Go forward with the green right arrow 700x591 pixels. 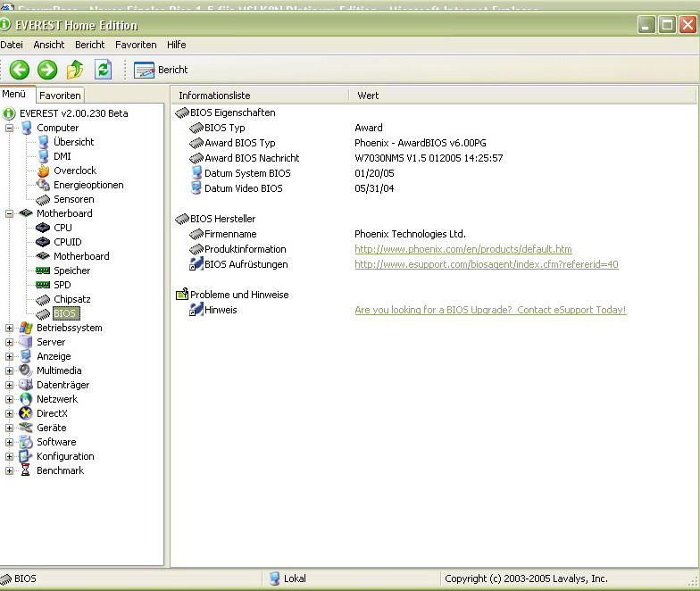[46, 70]
